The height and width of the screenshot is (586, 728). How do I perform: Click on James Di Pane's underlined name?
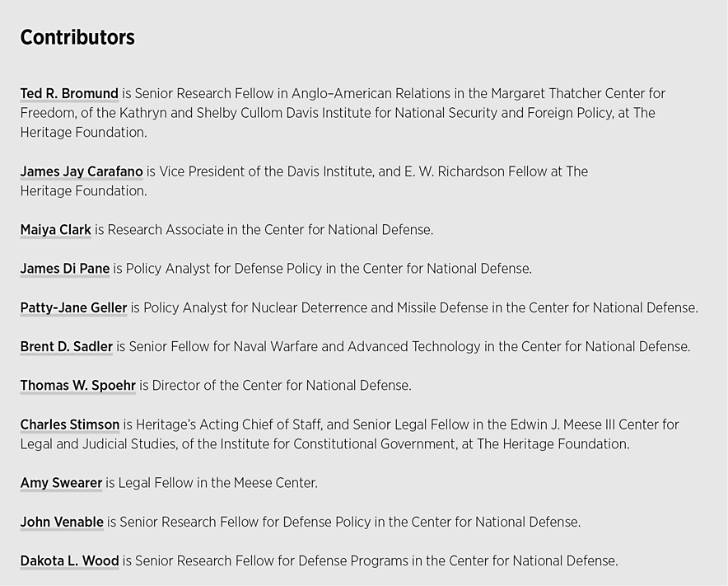tap(64, 269)
